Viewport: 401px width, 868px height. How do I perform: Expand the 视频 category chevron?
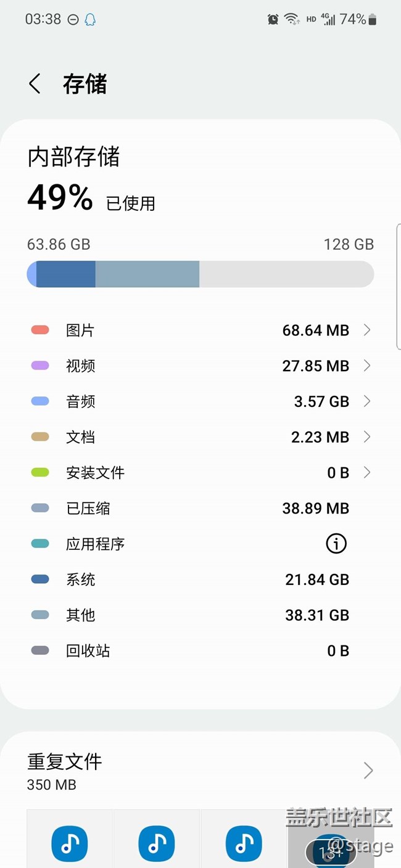click(x=367, y=366)
